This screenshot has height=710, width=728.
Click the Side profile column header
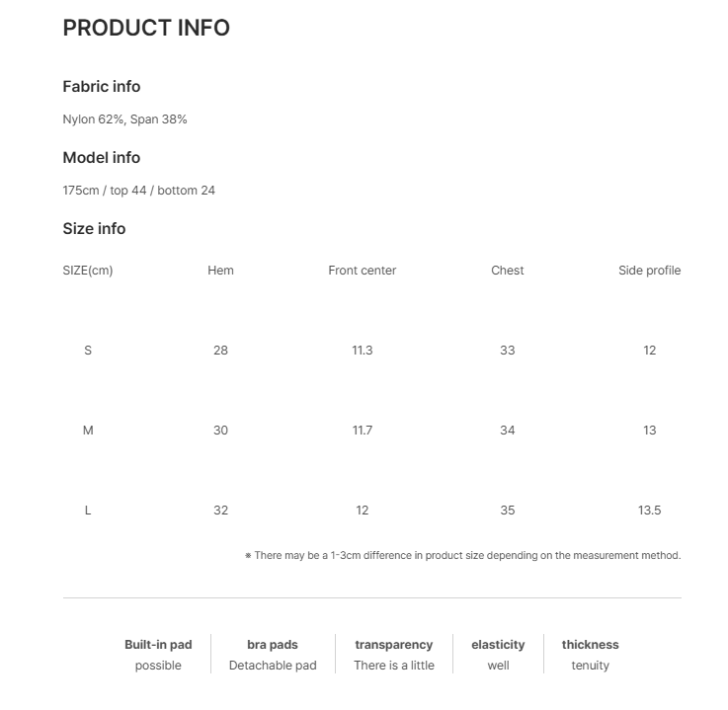coord(650,271)
